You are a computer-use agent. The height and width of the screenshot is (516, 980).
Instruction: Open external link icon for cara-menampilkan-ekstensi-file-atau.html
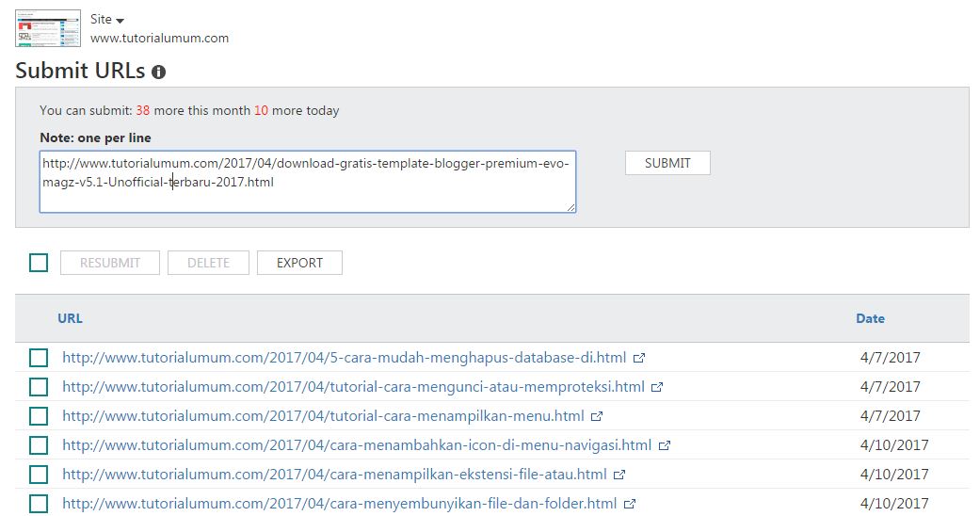(x=619, y=475)
